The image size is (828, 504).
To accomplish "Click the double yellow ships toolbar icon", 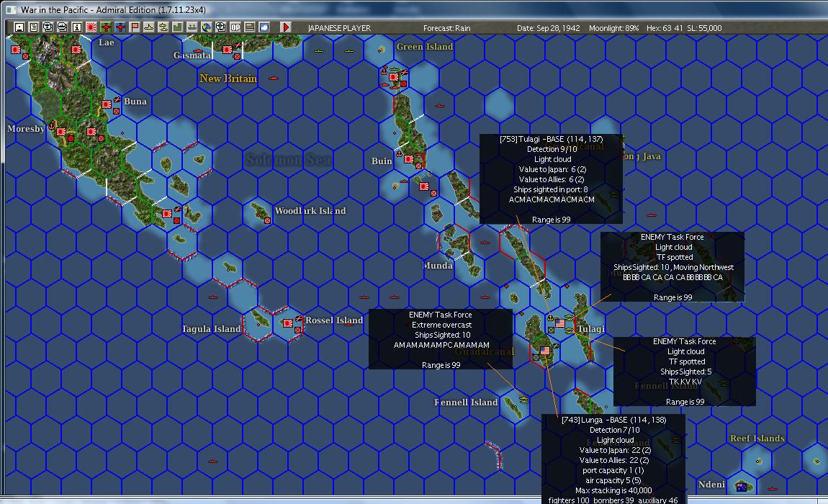I will point(163,27).
